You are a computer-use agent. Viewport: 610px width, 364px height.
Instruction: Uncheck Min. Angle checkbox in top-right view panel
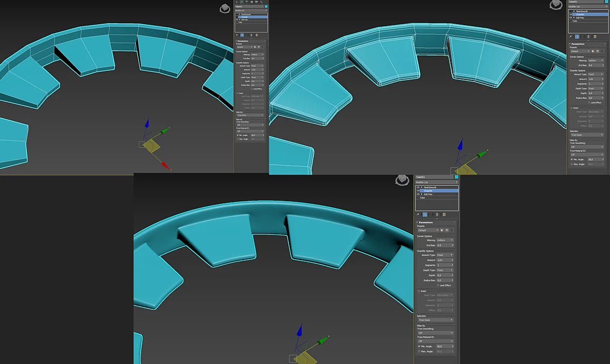click(x=572, y=159)
